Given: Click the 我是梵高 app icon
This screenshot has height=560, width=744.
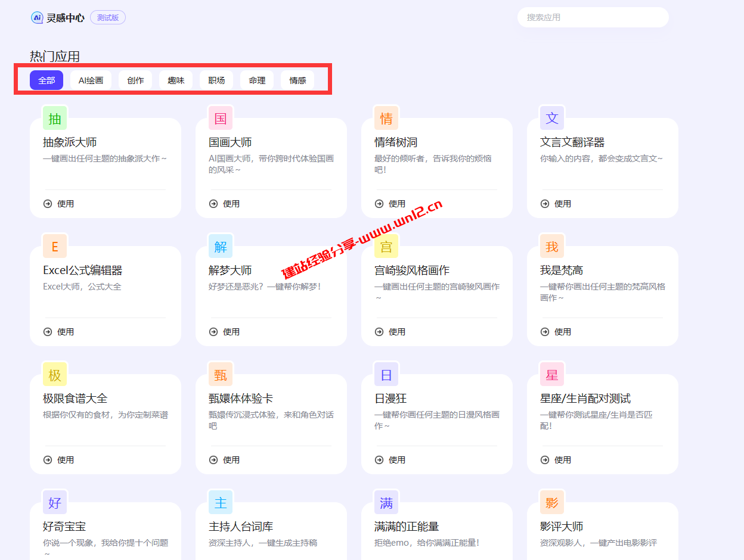Looking at the screenshot, I should [552, 246].
